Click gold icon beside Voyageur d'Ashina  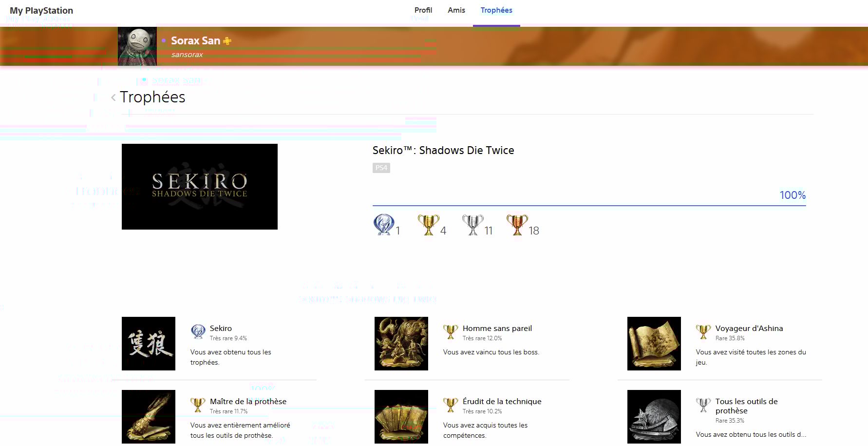pyautogui.click(x=703, y=331)
